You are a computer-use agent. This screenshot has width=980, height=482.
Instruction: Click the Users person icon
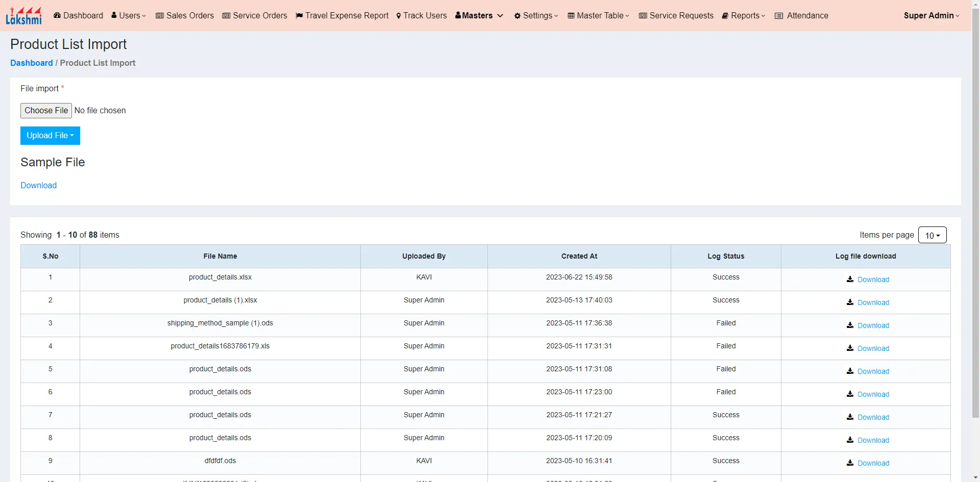click(114, 16)
